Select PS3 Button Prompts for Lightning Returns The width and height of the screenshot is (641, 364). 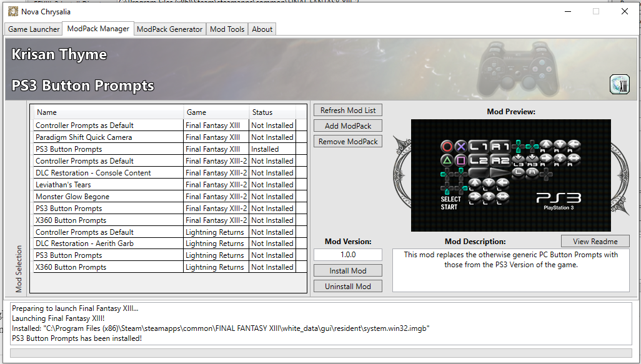click(170, 255)
